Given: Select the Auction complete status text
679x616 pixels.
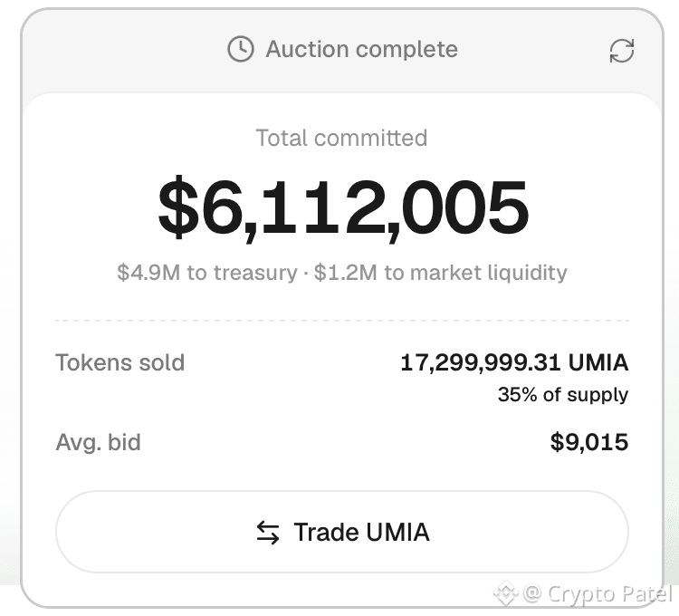Looking at the screenshot, I should (361, 49).
